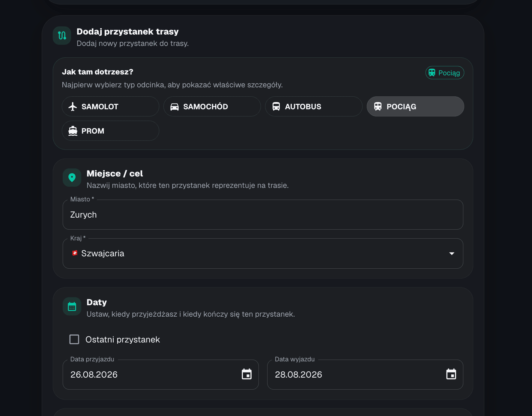Tick the Ostatni przystanek checkbox

click(x=74, y=339)
